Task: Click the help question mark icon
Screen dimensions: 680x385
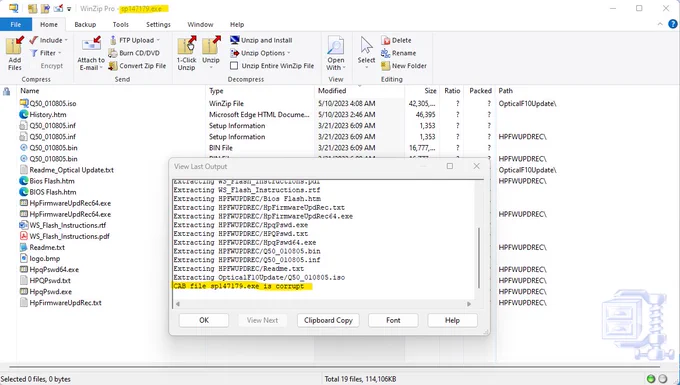Action: 673,25
